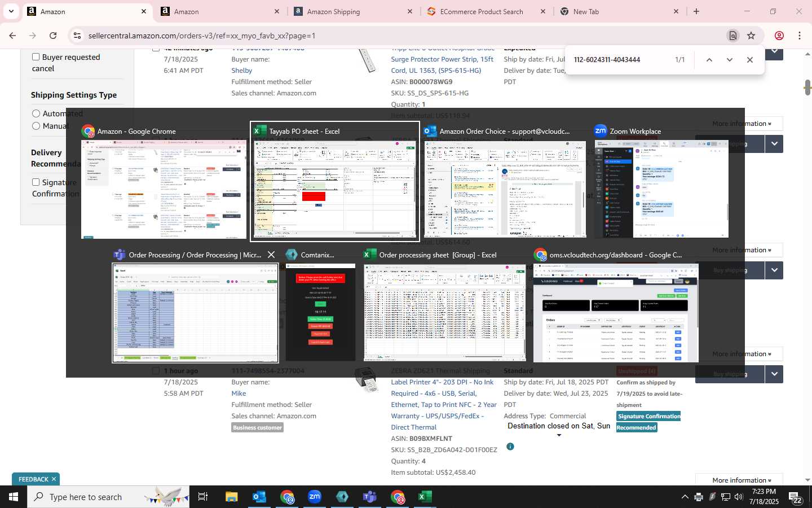812x508 pixels.
Task: Open the site information icon in address bar
Action: [x=77, y=36]
